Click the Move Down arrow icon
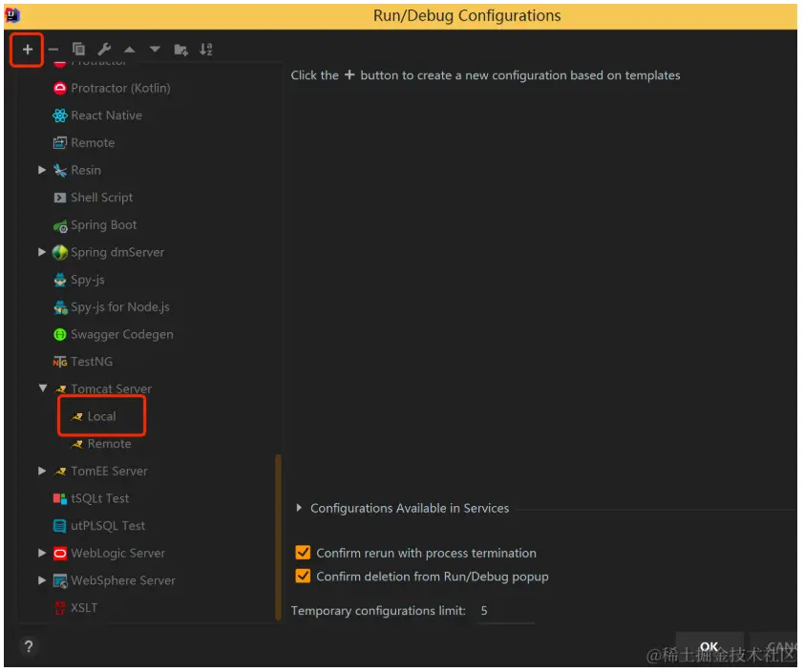The image size is (804, 672). [x=155, y=50]
